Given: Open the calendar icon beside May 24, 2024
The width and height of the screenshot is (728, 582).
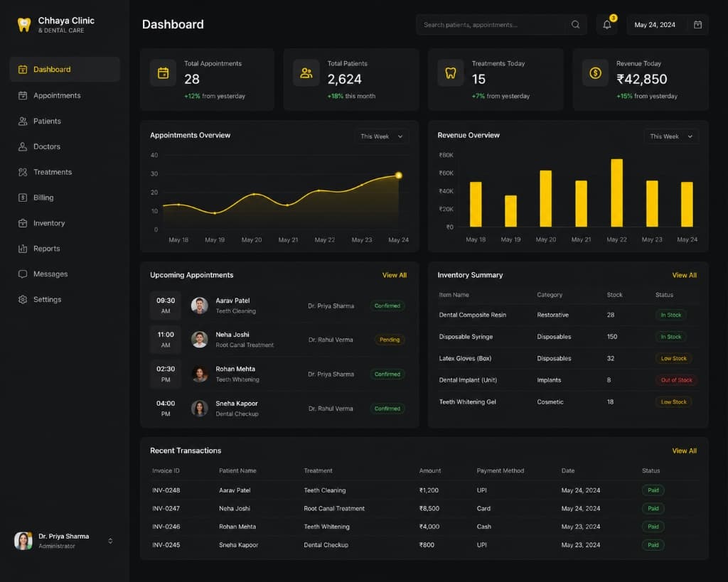Looking at the screenshot, I should [697, 25].
